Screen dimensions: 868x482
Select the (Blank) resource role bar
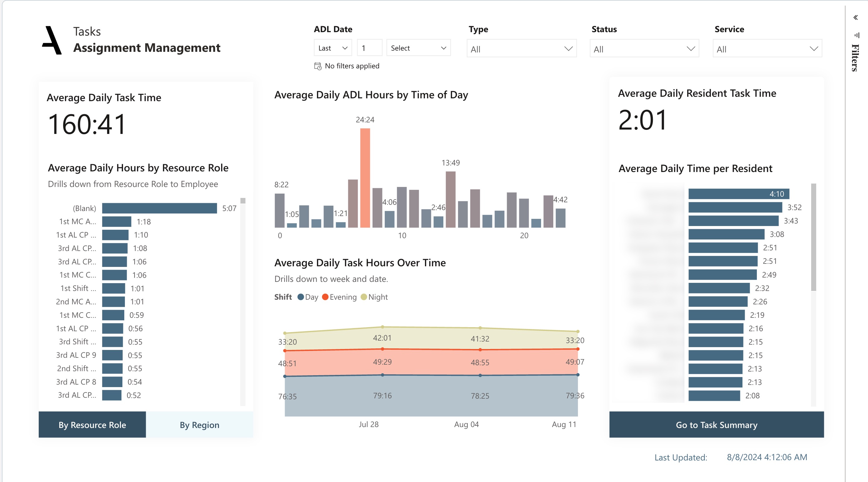(x=159, y=208)
